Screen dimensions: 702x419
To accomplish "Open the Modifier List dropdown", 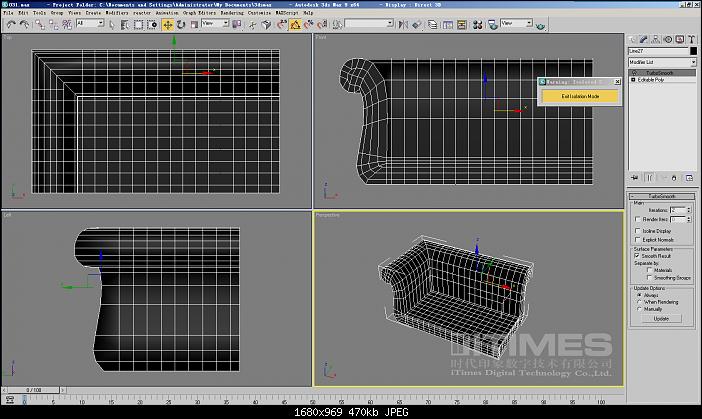I will click(660, 61).
